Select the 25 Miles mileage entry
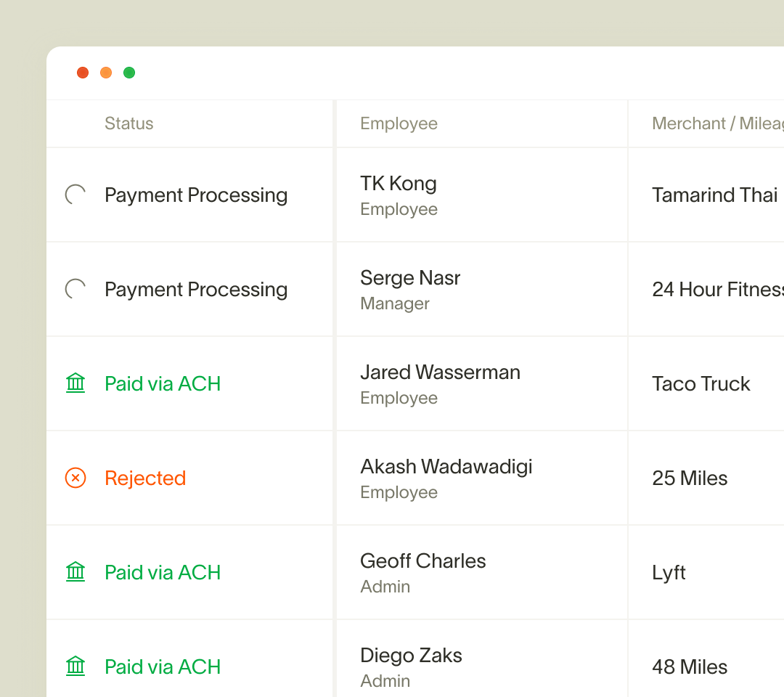Screen dimensions: 784x697 690,478
